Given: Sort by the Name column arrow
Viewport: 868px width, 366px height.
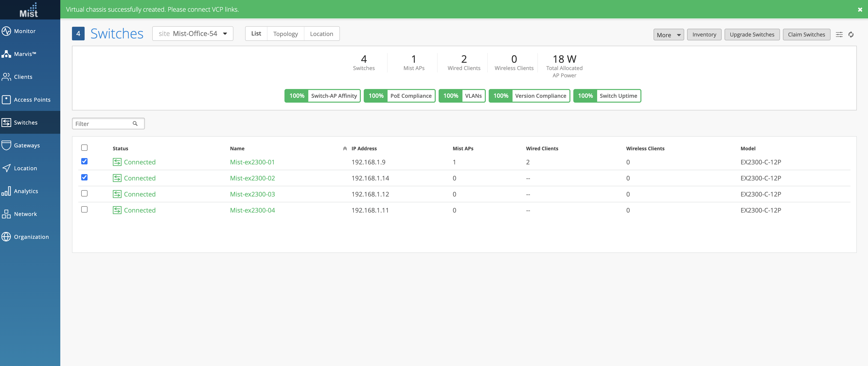Looking at the screenshot, I should coord(345,149).
